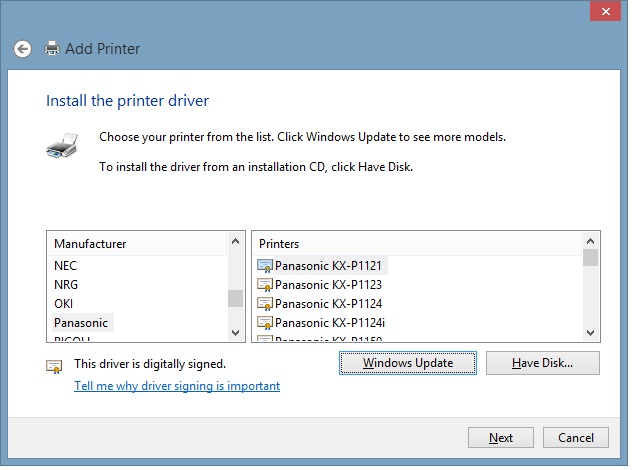Choose OKI from the manufacturers

pyautogui.click(x=63, y=304)
